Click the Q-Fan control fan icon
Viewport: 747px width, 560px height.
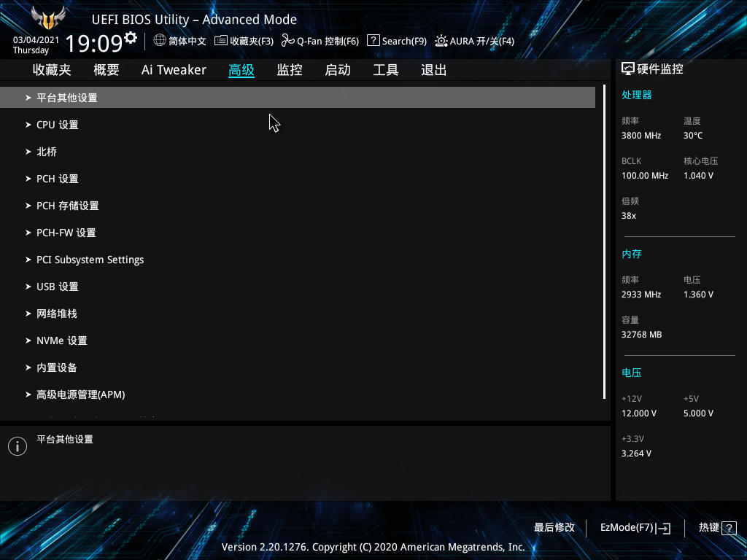(287, 41)
